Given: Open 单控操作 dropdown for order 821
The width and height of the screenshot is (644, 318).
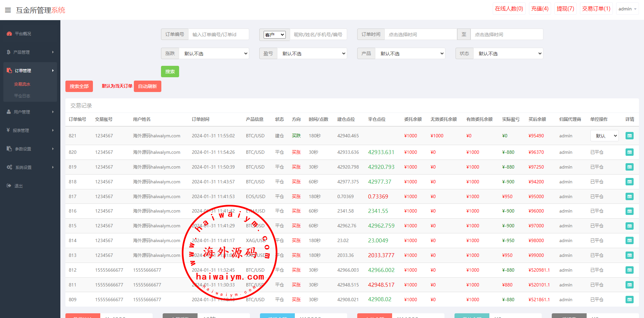Looking at the screenshot, I should point(604,136).
